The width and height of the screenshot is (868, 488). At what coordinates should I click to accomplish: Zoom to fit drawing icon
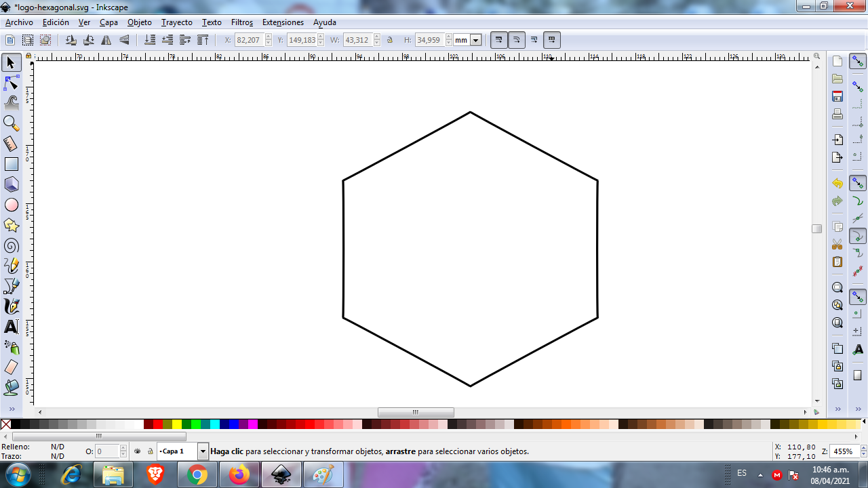click(837, 305)
